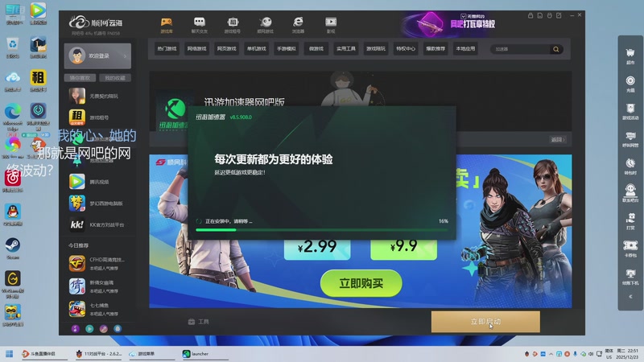Focus the search input field
Viewport: 644px width, 362px height.
[x=520, y=49]
